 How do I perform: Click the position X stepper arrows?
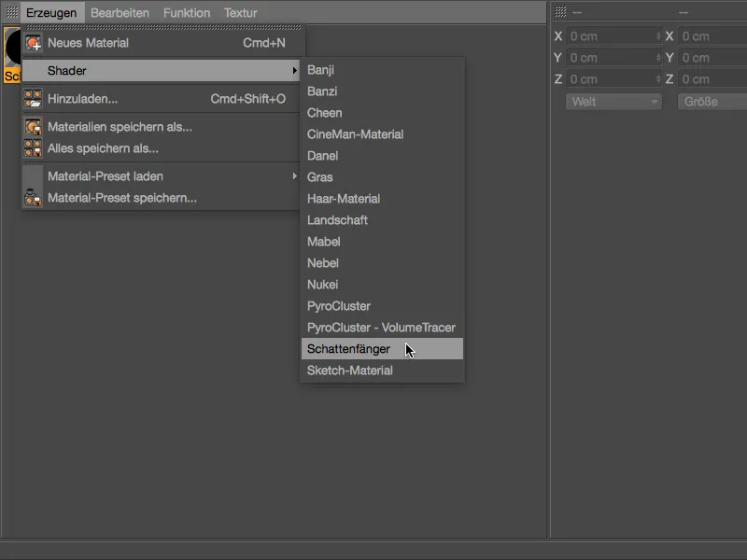click(x=658, y=36)
